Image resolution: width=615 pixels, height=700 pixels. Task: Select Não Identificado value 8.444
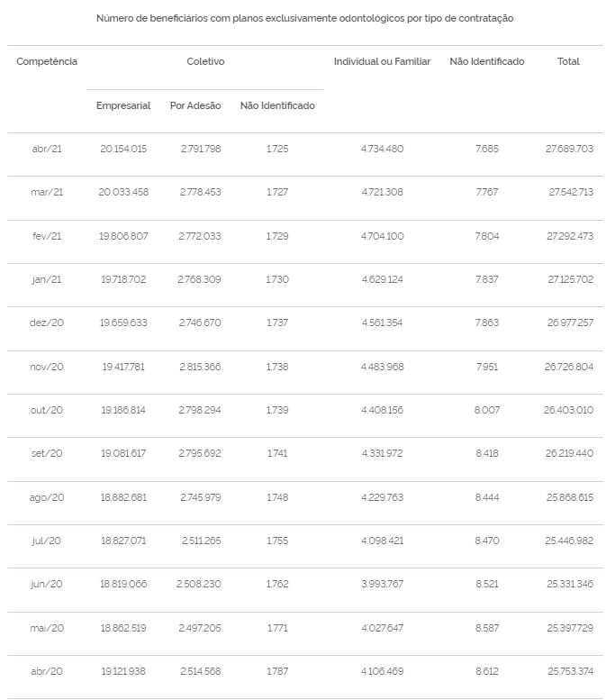pyautogui.click(x=487, y=498)
